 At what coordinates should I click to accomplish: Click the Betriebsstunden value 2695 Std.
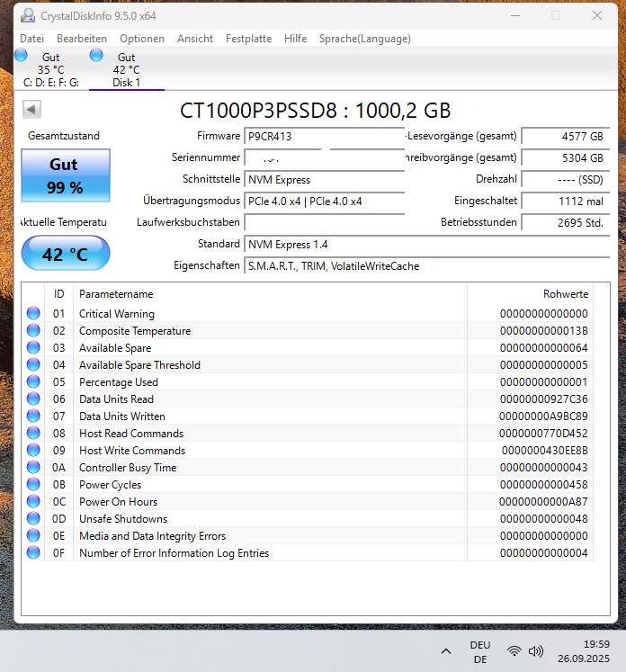(565, 222)
